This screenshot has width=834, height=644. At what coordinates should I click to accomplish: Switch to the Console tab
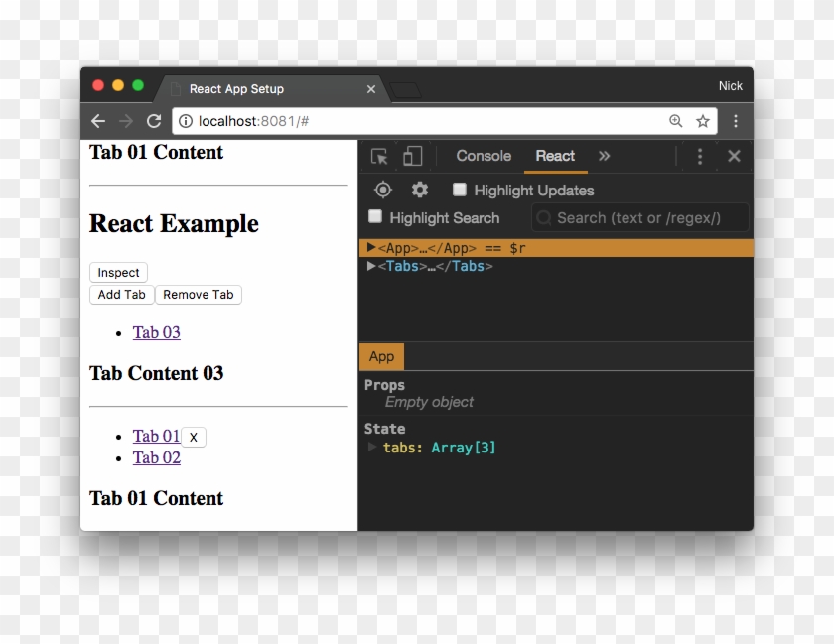point(483,156)
